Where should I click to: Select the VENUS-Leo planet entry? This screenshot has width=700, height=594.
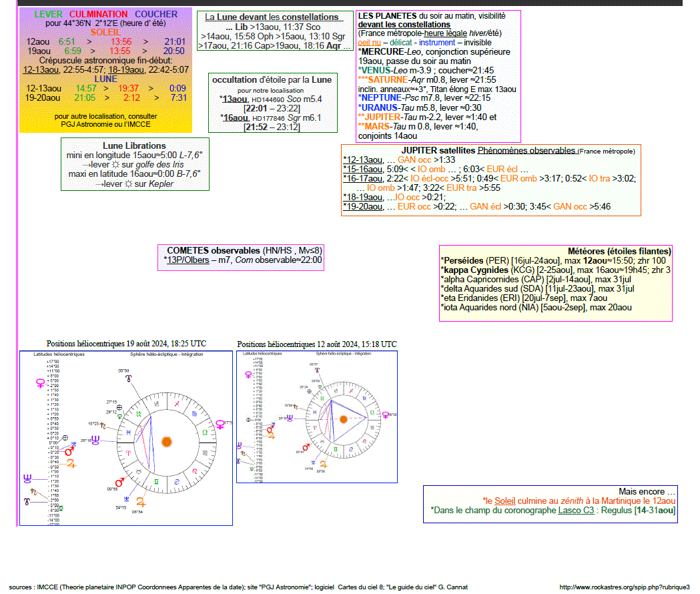[x=426, y=71]
